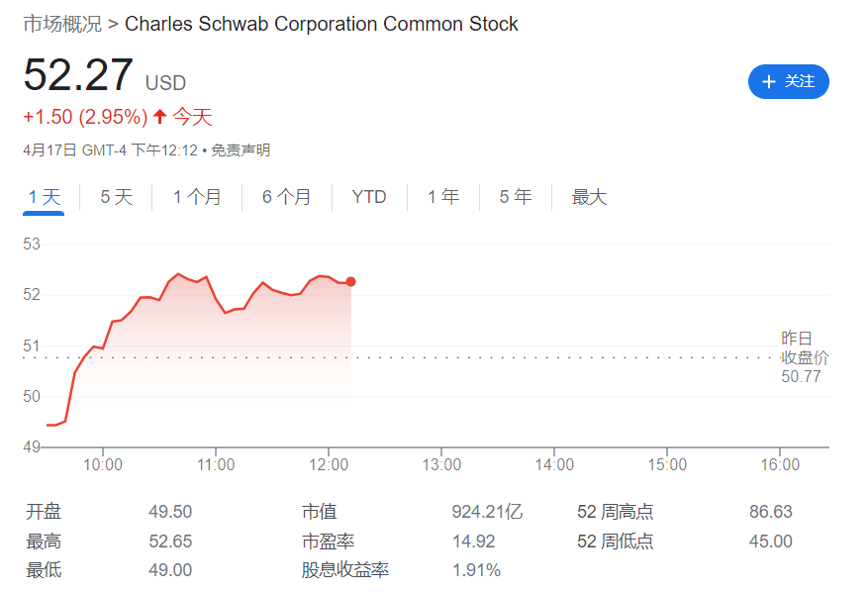Viewport: 868px width, 592px height.
Task: Show the 6 个月 chart range
Action: [x=286, y=197]
